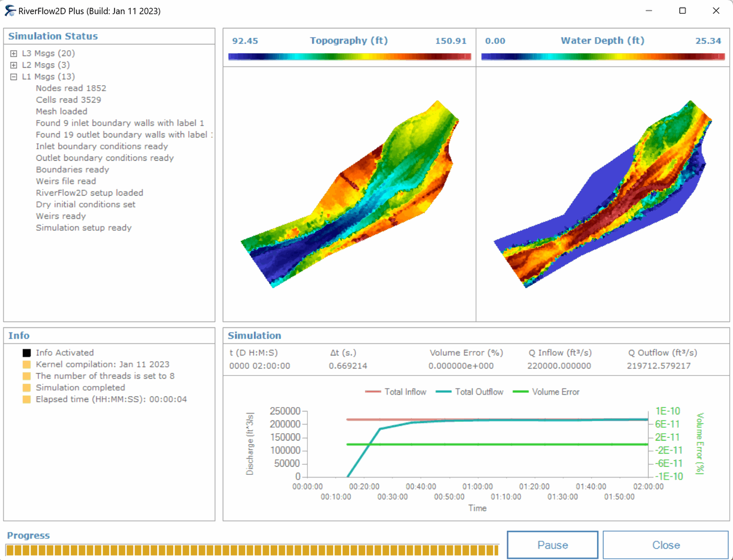Toggle Total Inflow legend entry
The image size is (733, 560).
click(396, 392)
